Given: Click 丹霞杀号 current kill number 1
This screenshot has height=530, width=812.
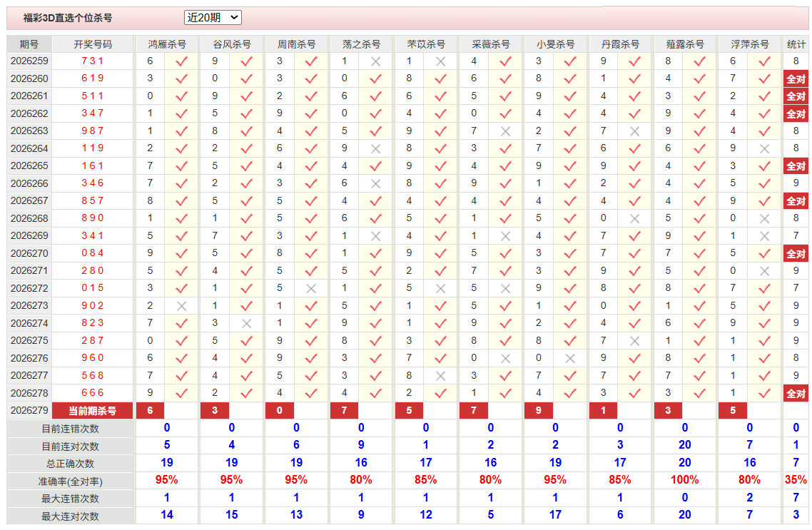Looking at the screenshot, I should tap(604, 411).
